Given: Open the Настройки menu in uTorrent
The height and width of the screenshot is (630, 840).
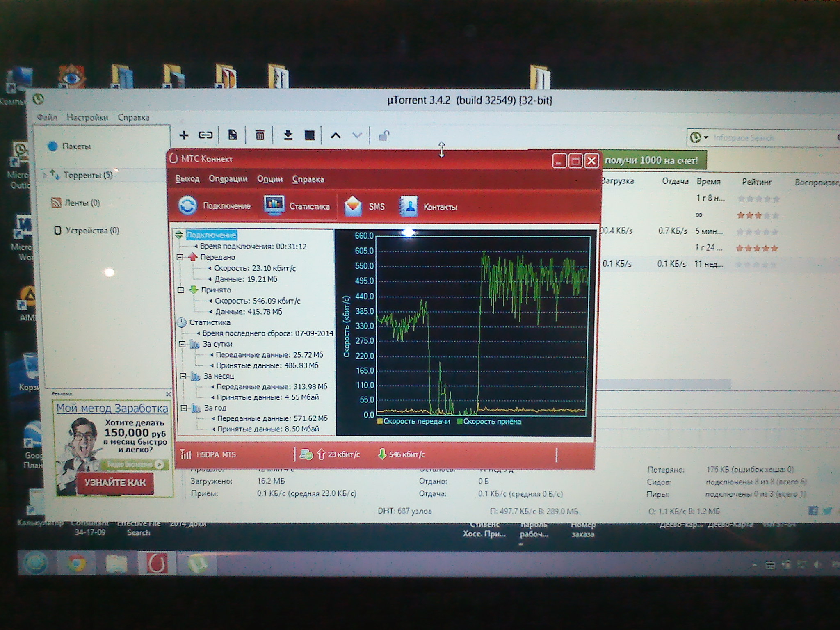Looking at the screenshot, I should tap(87, 117).
